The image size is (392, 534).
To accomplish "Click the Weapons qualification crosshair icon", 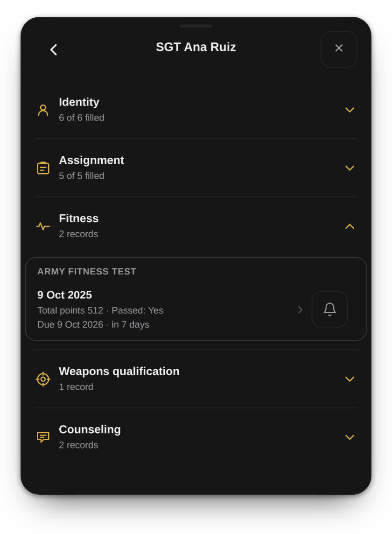I will (43, 379).
